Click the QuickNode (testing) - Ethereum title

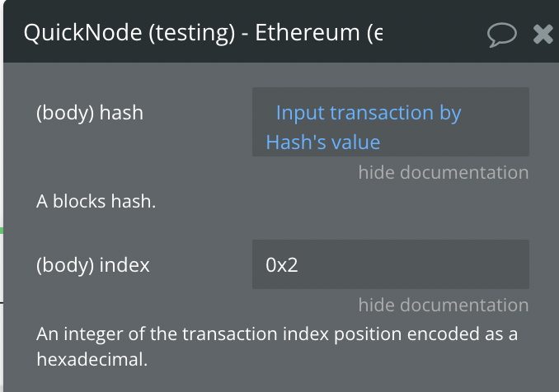click(203, 33)
